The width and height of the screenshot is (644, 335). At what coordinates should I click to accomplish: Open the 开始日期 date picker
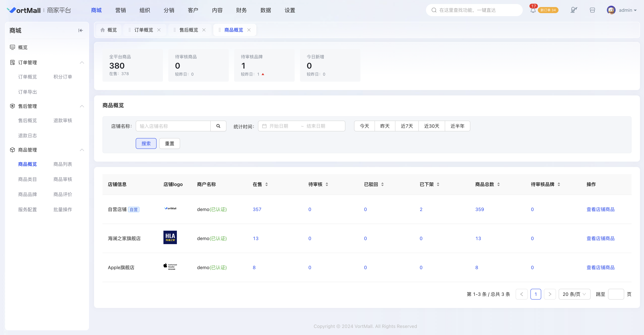[x=279, y=126]
